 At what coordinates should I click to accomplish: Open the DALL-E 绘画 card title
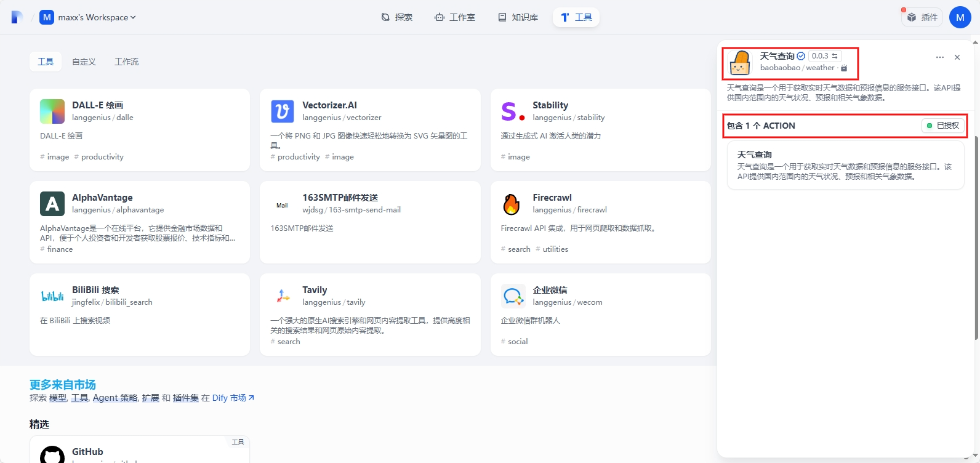97,105
